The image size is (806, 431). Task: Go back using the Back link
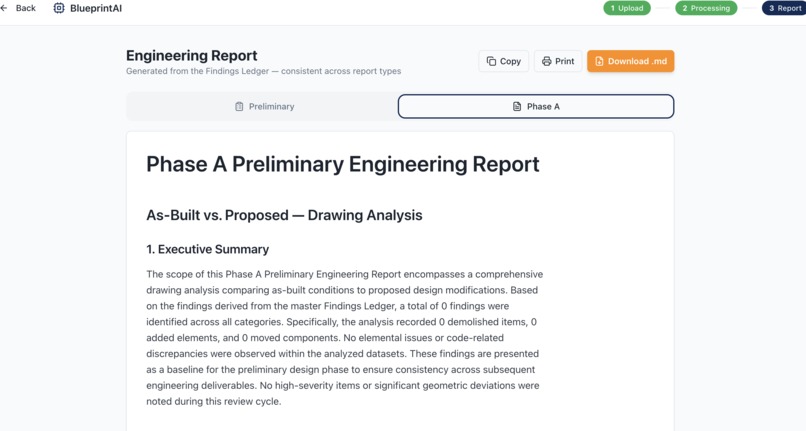click(19, 8)
